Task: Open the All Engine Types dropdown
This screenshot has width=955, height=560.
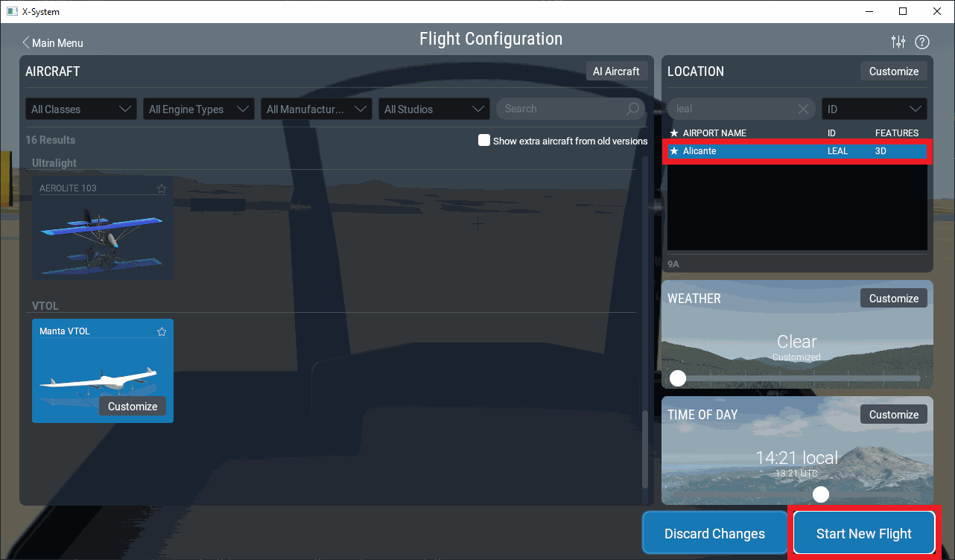Action: [199, 109]
